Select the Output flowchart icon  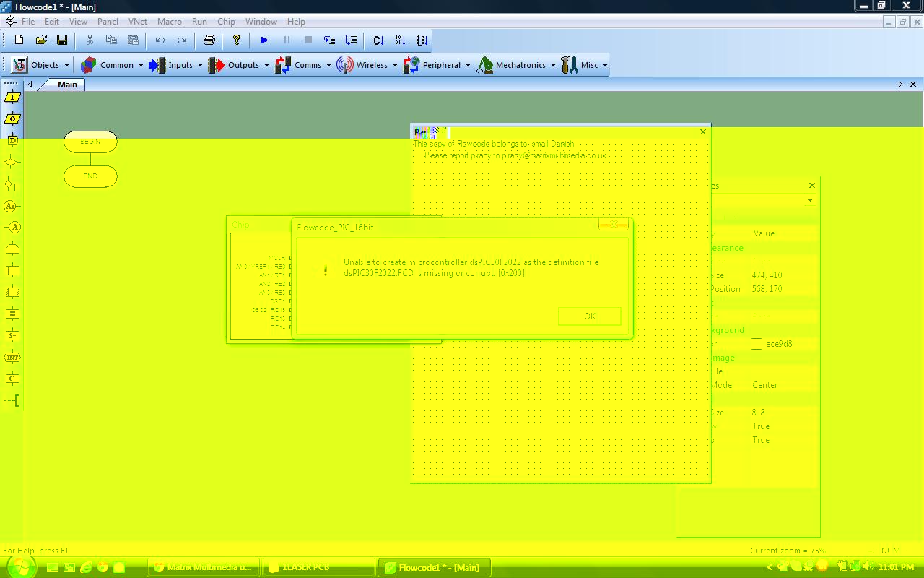(x=12, y=118)
